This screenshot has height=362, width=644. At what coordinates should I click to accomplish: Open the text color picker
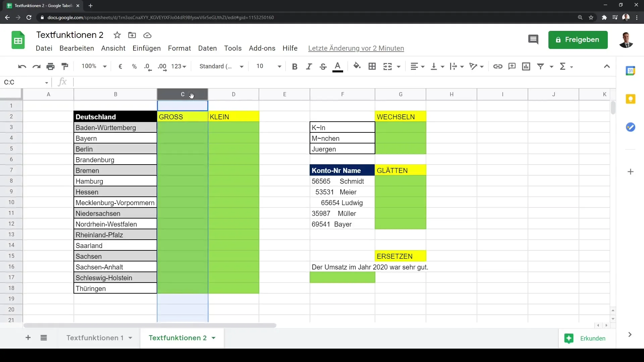tap(337, 66)
